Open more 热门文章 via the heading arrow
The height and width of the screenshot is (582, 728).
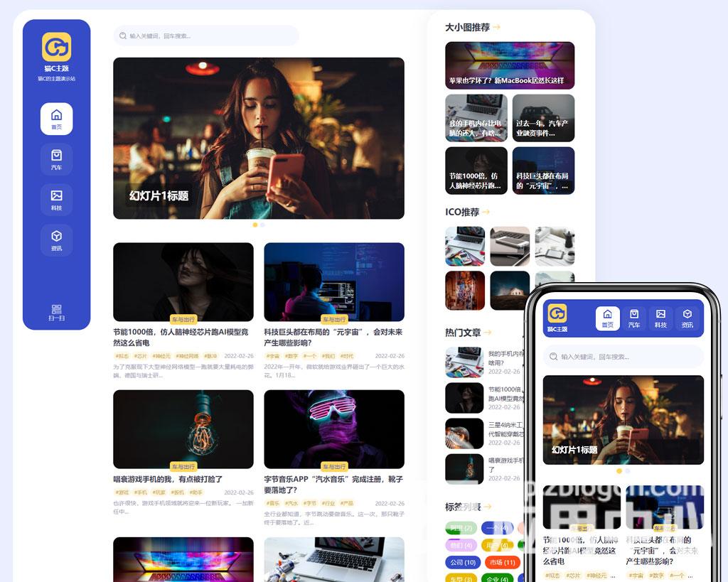(x=488, y=333)
